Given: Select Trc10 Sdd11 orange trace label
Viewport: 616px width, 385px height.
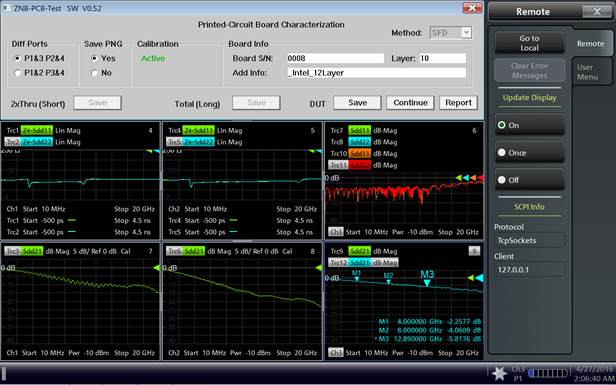Looking at the screenshot, I should point(350,154).
